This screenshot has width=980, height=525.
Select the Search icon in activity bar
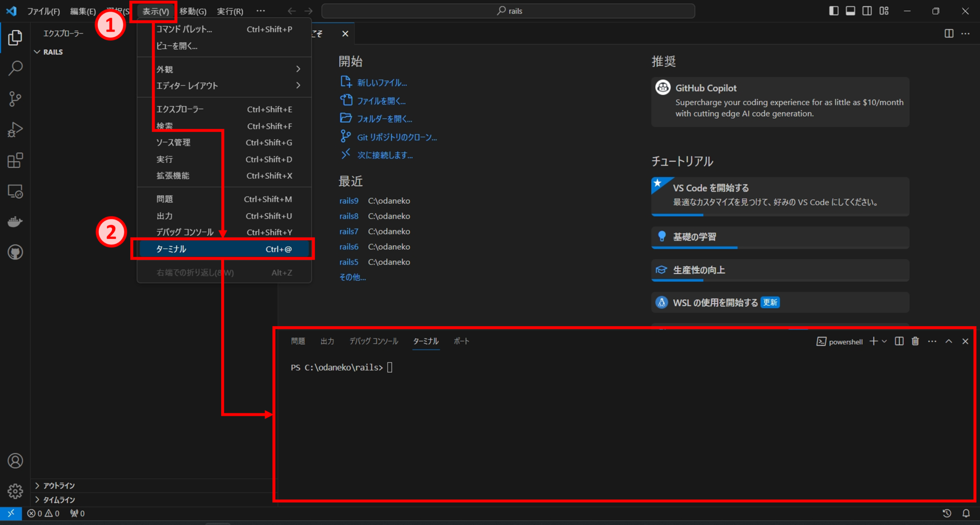(15, 68)
